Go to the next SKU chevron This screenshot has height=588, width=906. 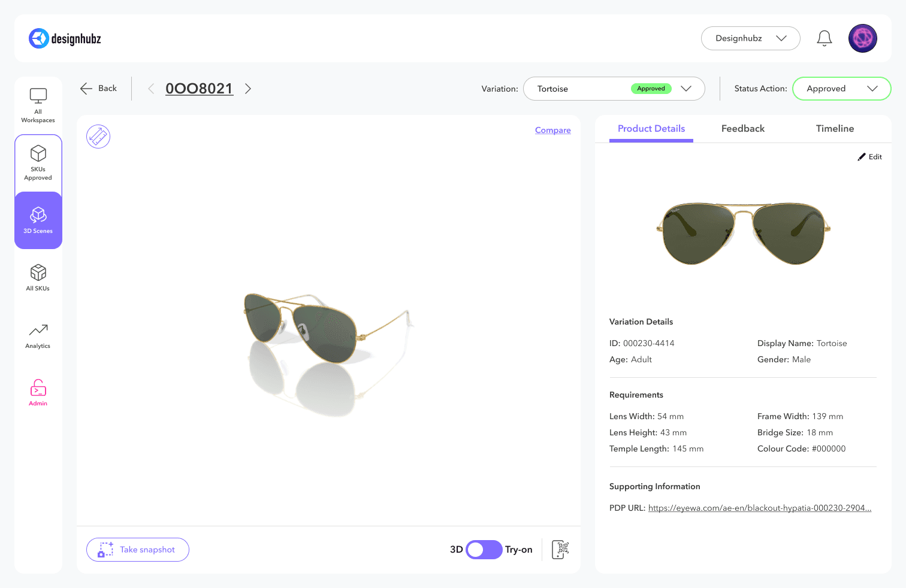coord(248,89)
